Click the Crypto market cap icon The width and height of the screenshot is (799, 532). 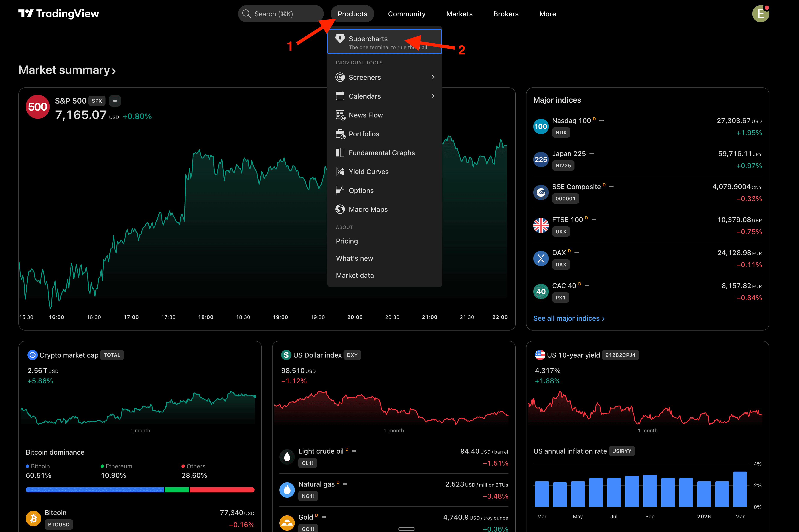tap(32, 355)
